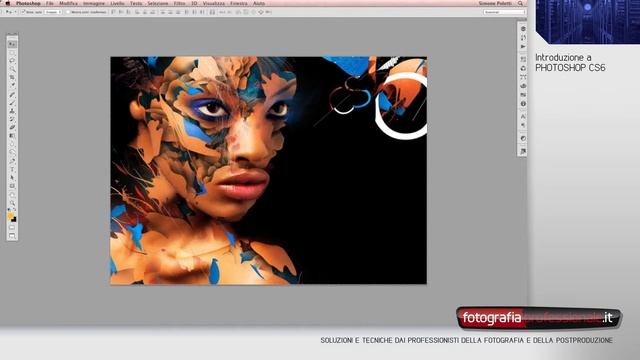640x360 pixels.
Task: Open the Character panel icon
Action: pyautogui.click(x=523, y=117)
